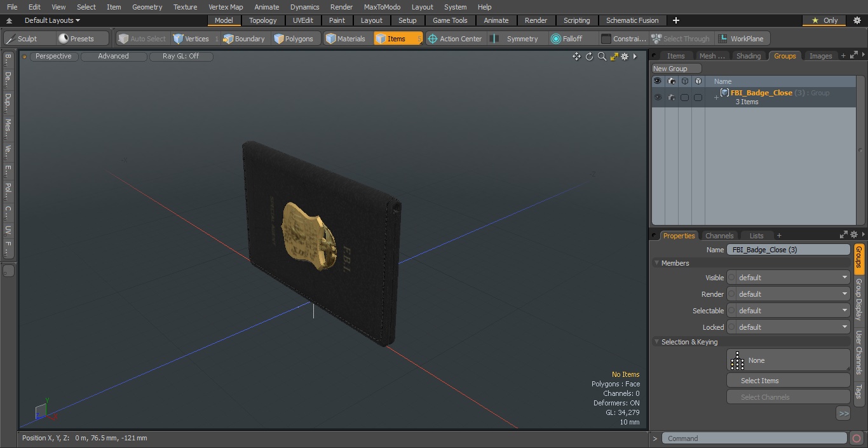Image resolution: width=868 pixels, height=448 pixels.
Task: Click the Select Channels button
Action: pos(788,397)
